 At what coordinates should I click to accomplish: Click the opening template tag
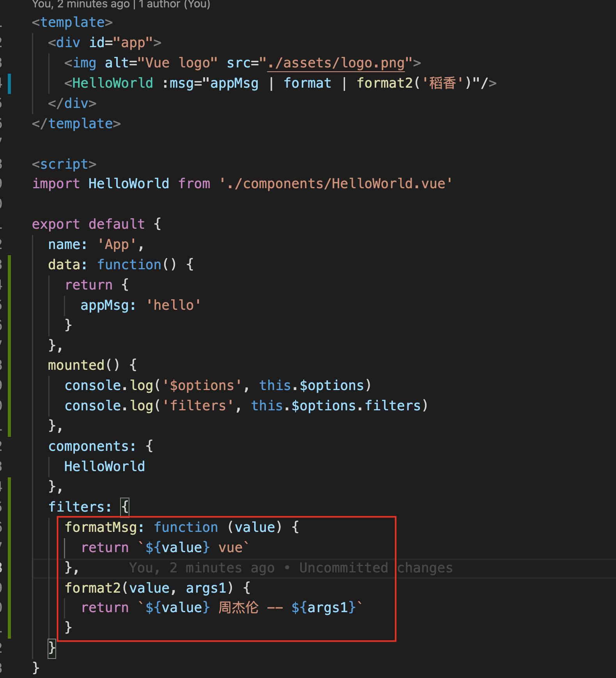[x=73, y=22]
